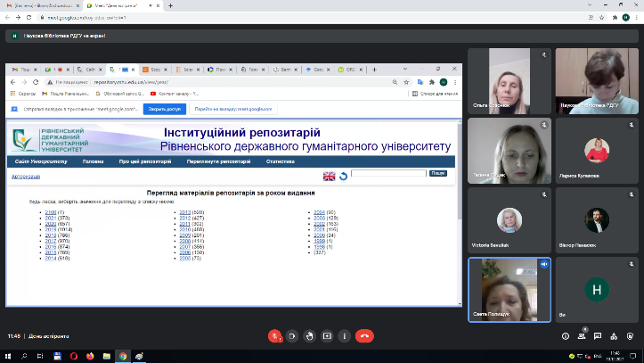Open shared browser tab list chevron

point(405,69)
